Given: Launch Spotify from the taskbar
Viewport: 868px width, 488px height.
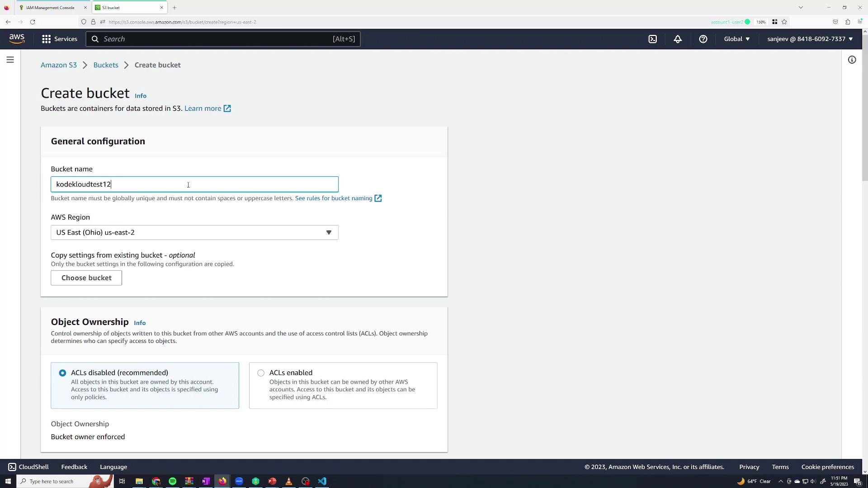Looking at the screenshot, I should pyautogui.click(x=172, y=481).
